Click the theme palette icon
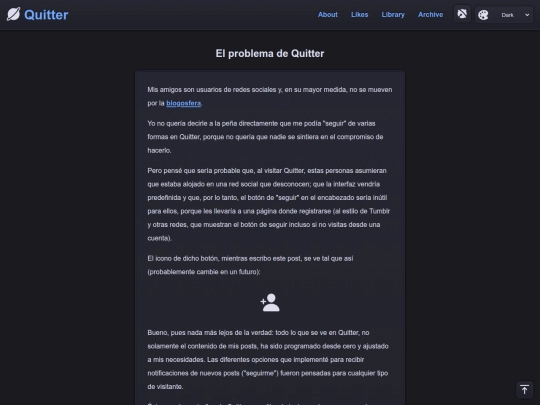 (483, 15)
